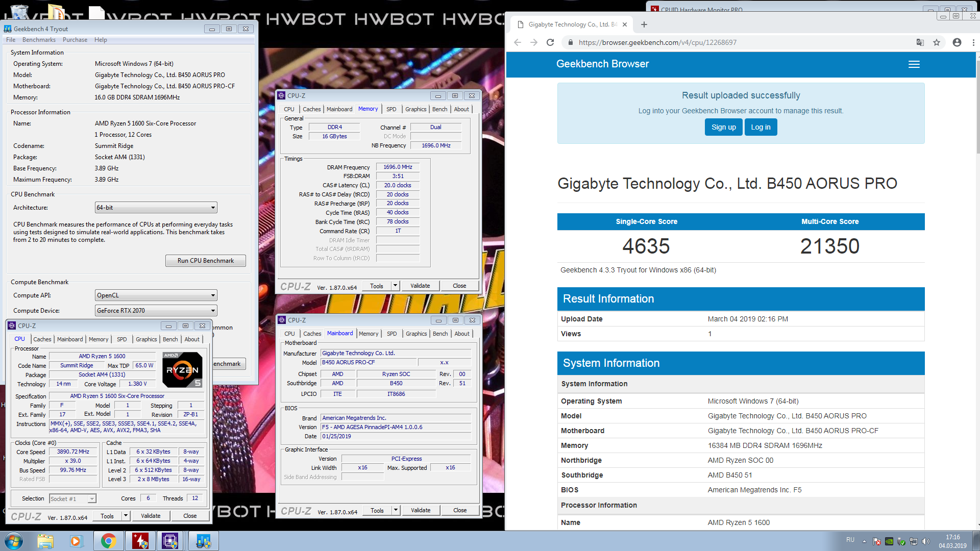Viewport: 980px width, 551px height.
Task: Close the Gigabyte Technology Chrome tab
Action: pyautogui.click(x=625, y=24)
